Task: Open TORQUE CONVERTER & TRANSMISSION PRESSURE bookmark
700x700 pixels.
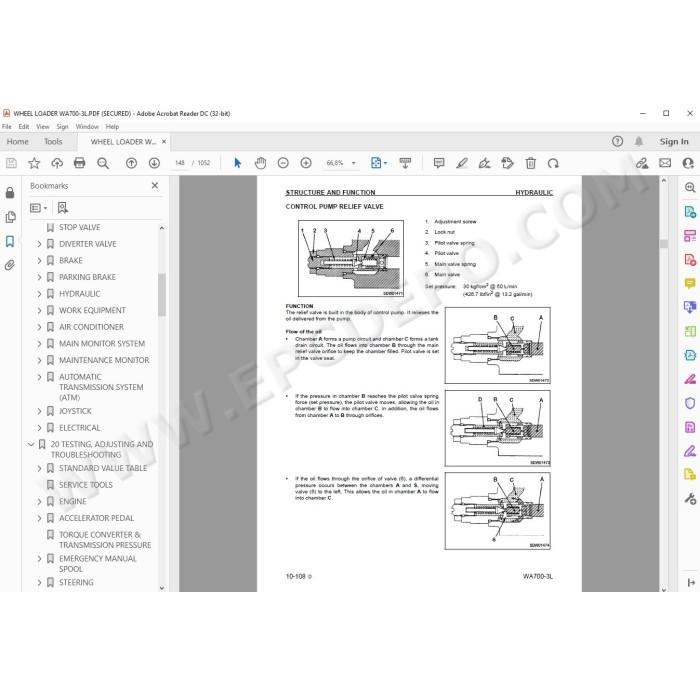Action: click(x=105, y=540)
